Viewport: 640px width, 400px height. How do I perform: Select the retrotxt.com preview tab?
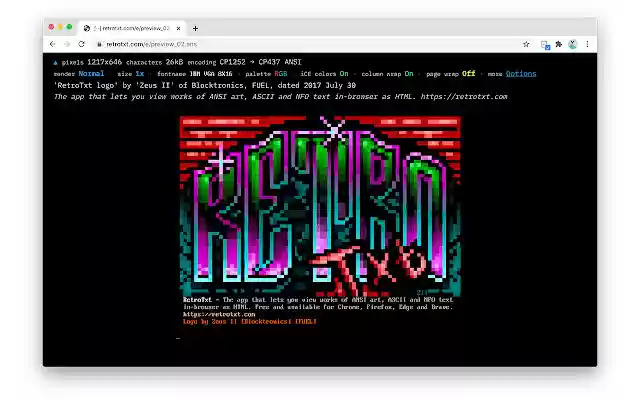pyautogui.click(x=132, y=28)
